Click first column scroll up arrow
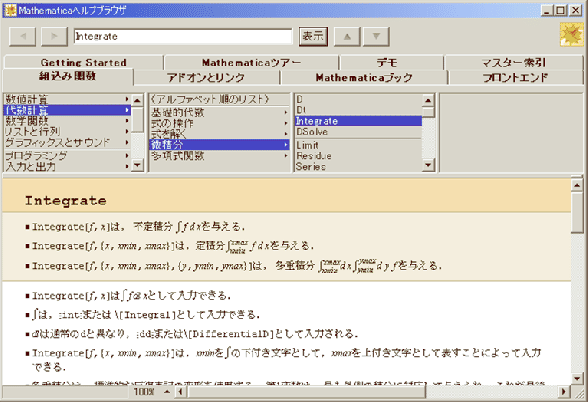 point(137,100)
